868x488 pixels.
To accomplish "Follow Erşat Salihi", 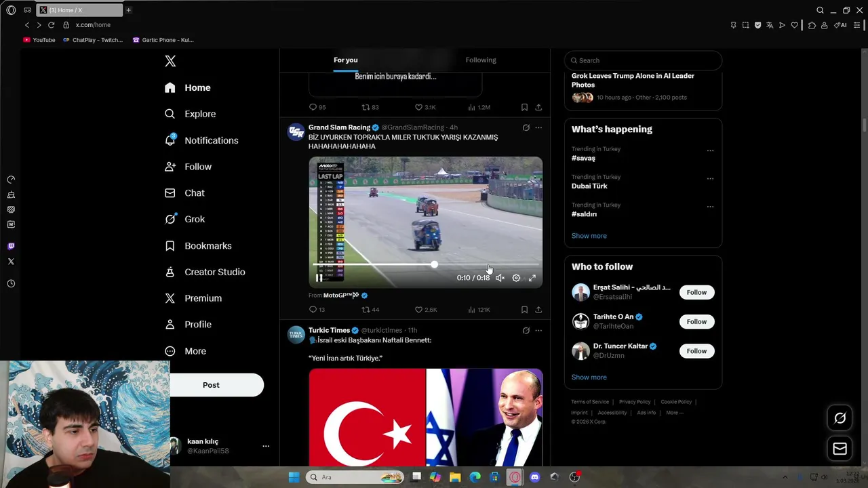I will (696, 292).
